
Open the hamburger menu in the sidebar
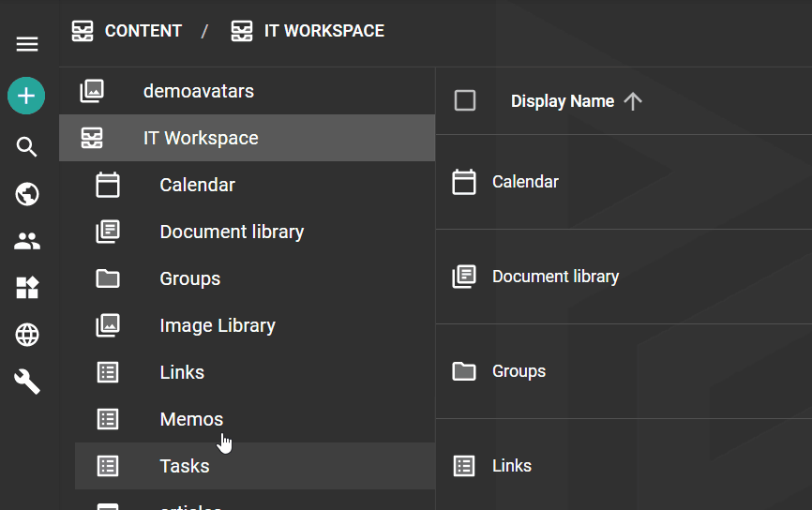tap(27, 44)
